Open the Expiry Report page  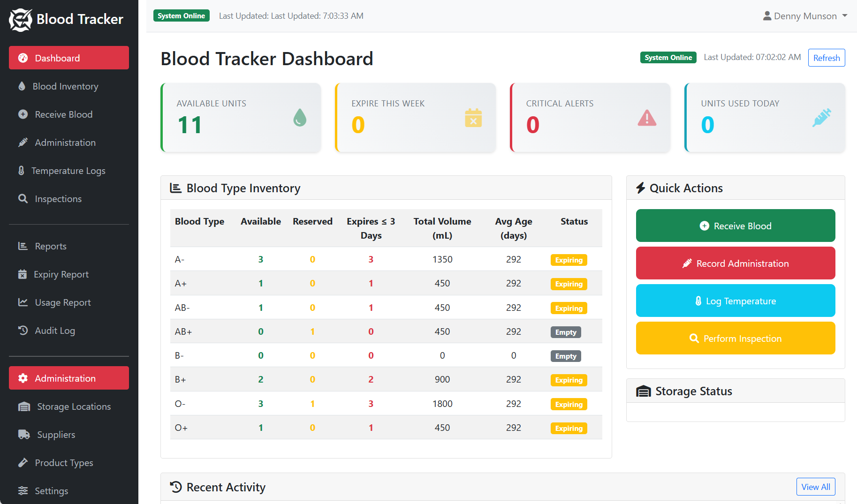(x=69, y=274)
